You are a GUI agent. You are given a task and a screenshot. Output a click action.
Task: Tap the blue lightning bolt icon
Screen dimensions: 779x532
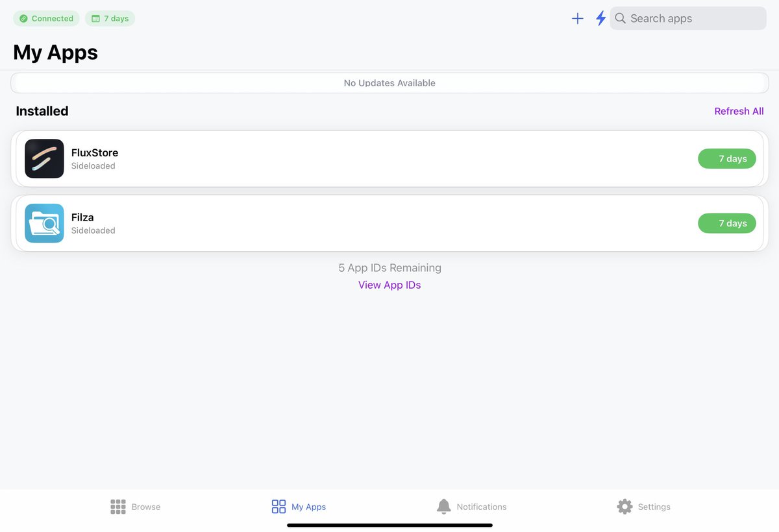click(601, 18)
